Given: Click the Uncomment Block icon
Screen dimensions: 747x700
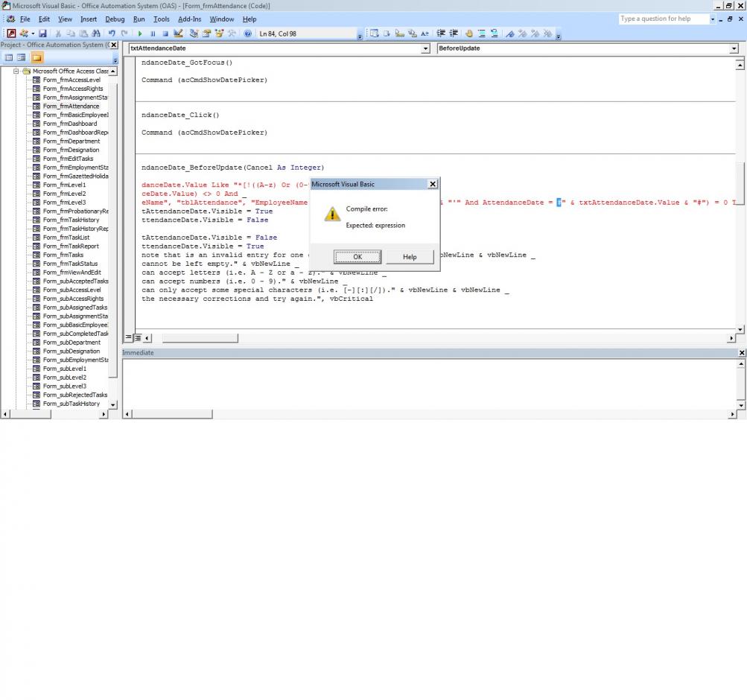Looking at the screenshot, I should [x=495, y=34].
